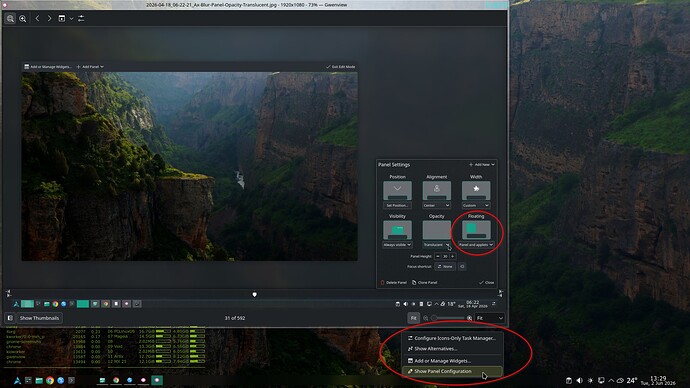Screen dimensions: 690x388
Task: Open the application launcher on the bottom taskbar
Action: click(17, 381)
